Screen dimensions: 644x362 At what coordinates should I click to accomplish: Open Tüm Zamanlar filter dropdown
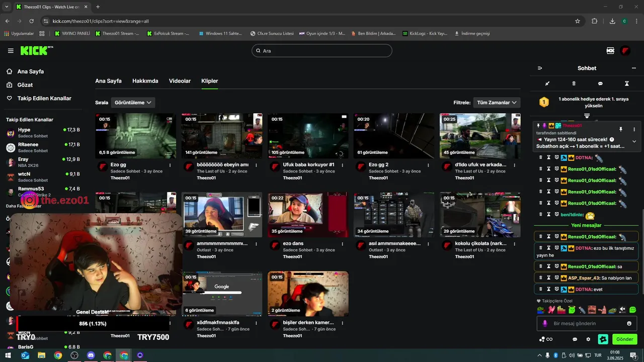coord(497,103)
